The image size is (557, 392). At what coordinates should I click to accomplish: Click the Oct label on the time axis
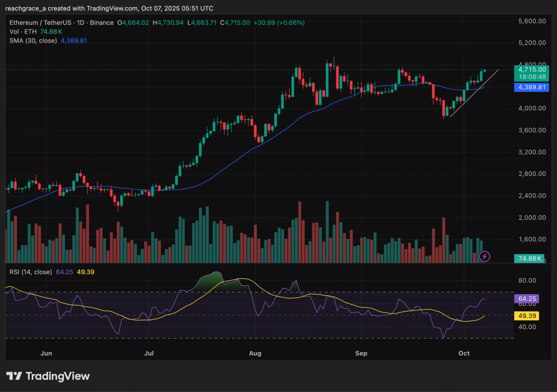point(464,353)
